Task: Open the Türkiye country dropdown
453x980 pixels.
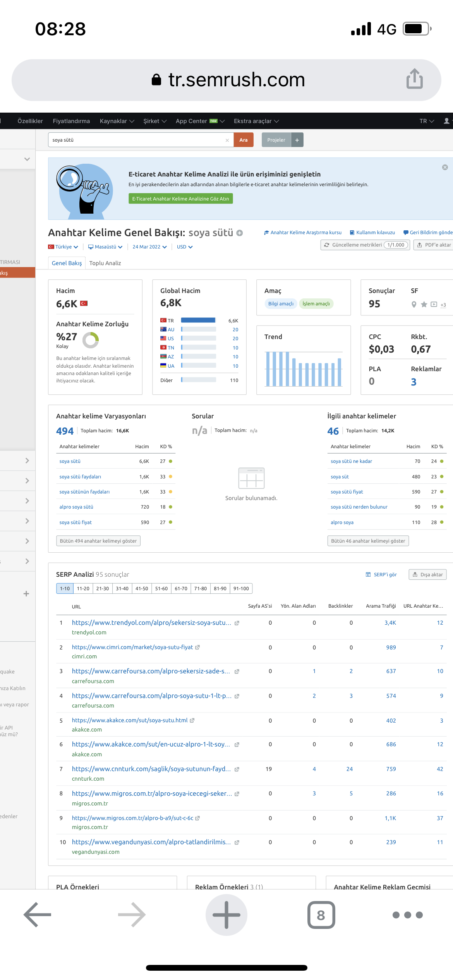Action: [63, 247]
